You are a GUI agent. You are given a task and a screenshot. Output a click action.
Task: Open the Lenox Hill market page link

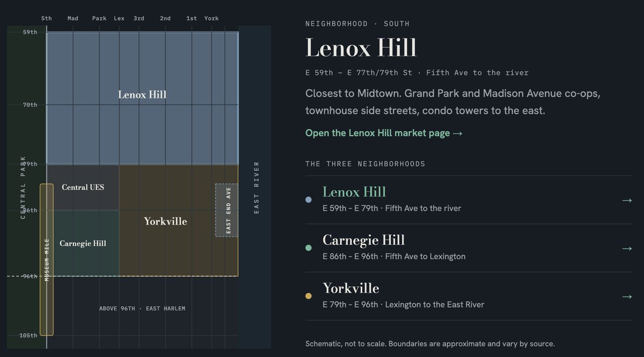coord(384,133)
